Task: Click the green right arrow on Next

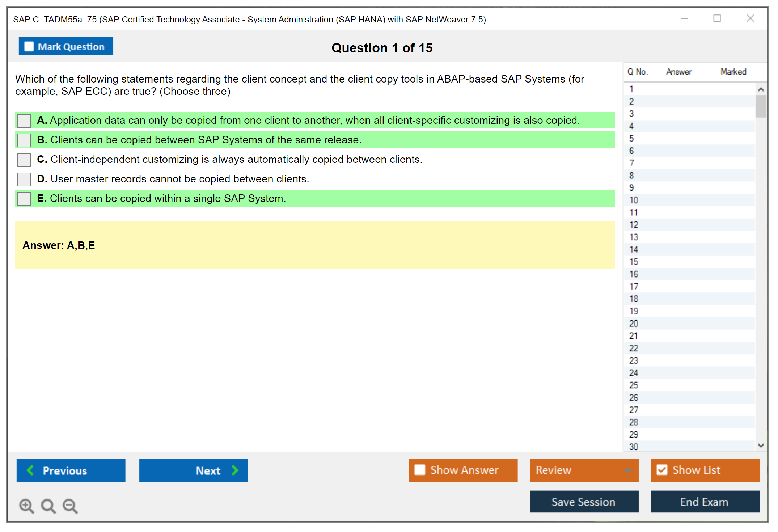Action: tap(235, 470)
